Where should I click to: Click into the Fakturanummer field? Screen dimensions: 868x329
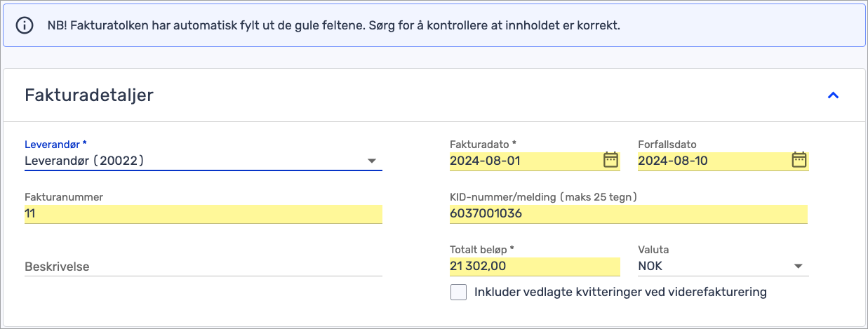point(203,214)
